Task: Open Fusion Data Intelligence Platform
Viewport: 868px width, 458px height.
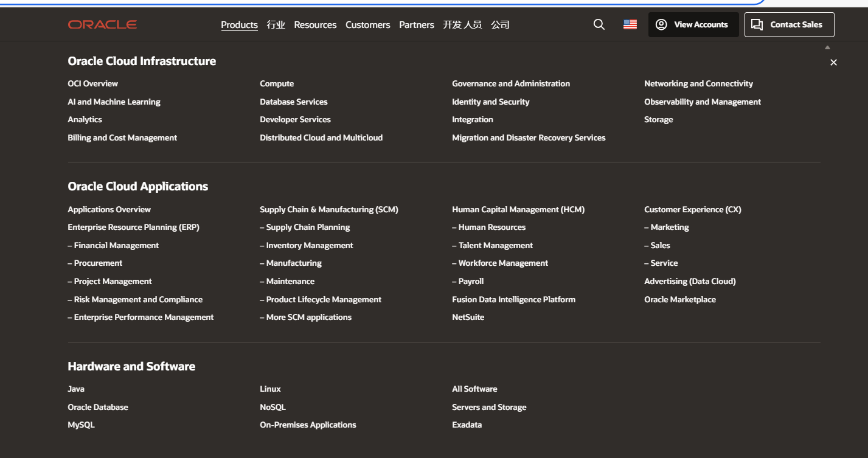Action: pos(514,300)
